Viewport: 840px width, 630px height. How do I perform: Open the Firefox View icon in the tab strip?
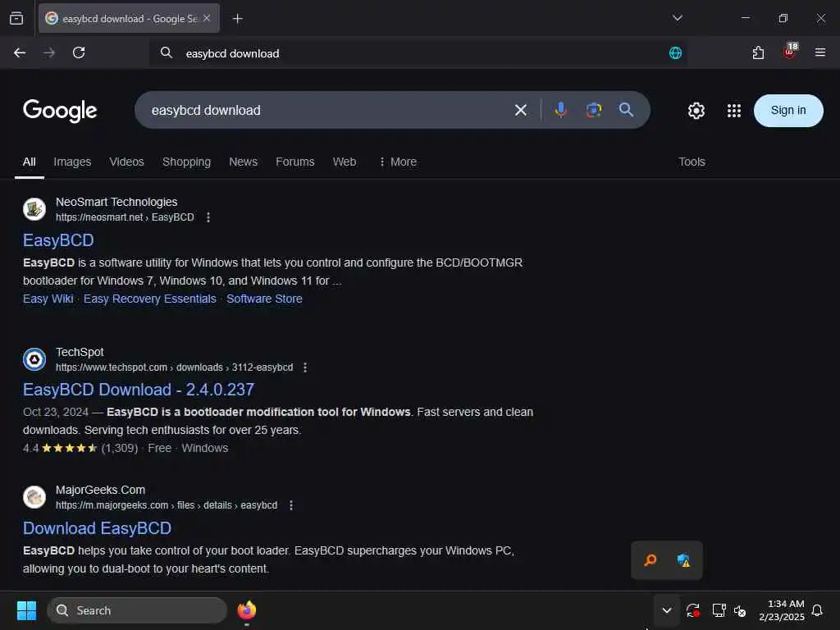pyautogui.click(x=16, y=19)
